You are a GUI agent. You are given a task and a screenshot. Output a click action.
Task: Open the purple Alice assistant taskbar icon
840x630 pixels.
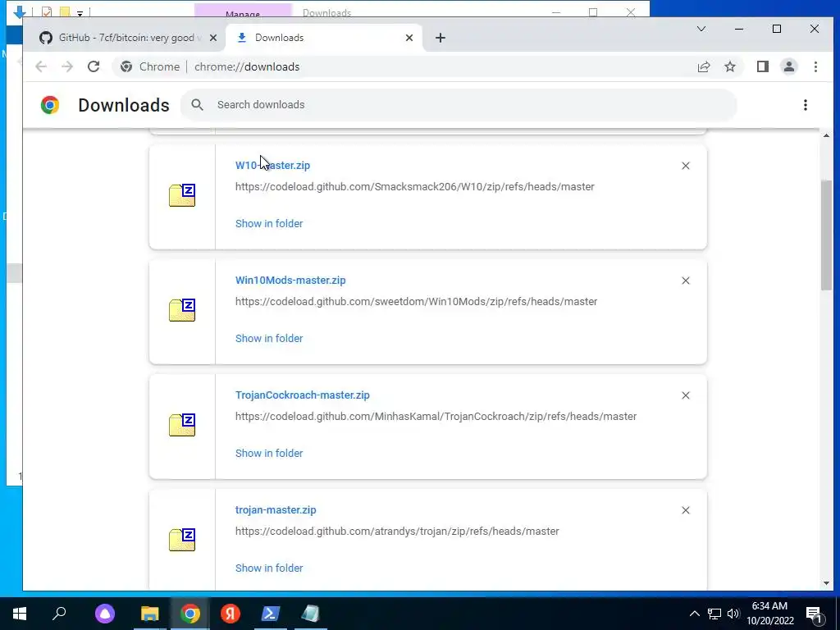coord(105,614)
